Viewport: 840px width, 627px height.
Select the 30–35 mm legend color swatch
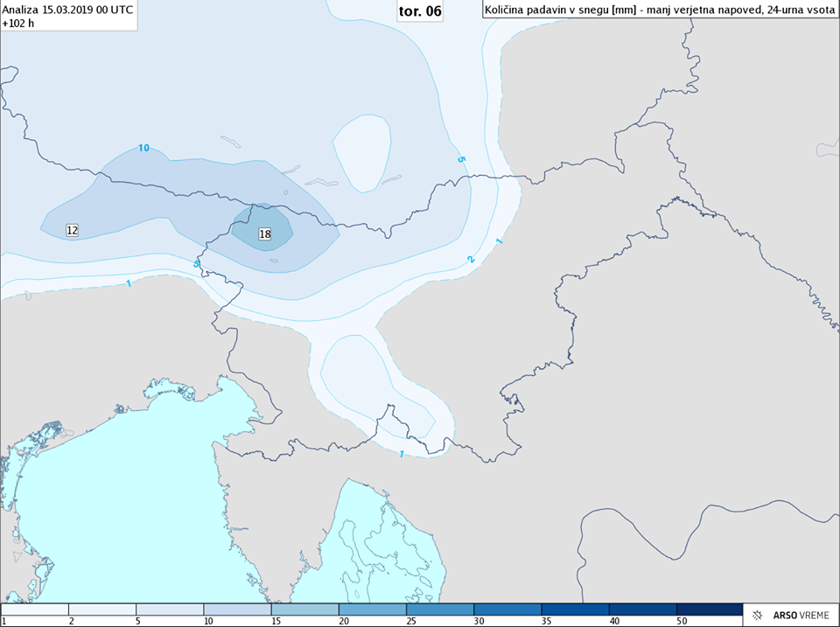pos(507,609)
